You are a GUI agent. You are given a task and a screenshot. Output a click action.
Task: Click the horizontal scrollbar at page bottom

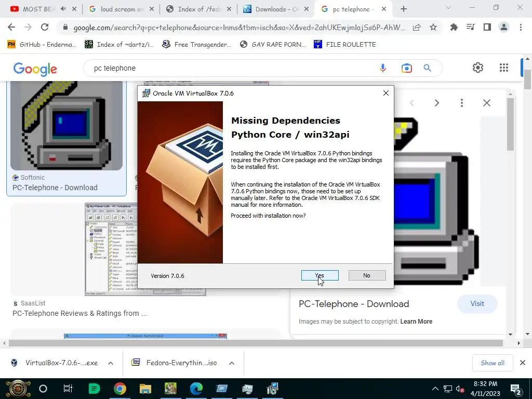pyautogui.click(x=256, y=343)
